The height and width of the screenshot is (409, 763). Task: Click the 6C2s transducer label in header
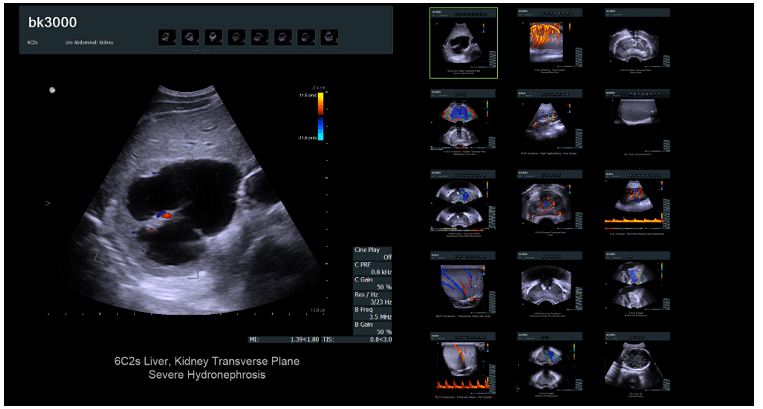pos(35,43)
